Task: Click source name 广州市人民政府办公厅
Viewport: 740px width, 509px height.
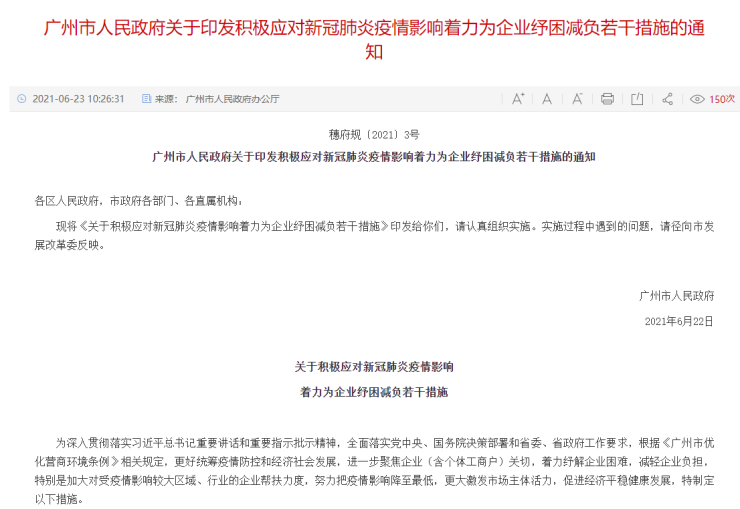Action: (x=232, y=99)
